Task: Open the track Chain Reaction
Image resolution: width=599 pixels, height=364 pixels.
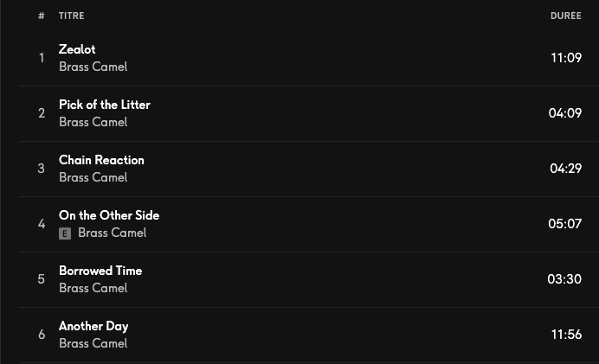Action: 101,160
